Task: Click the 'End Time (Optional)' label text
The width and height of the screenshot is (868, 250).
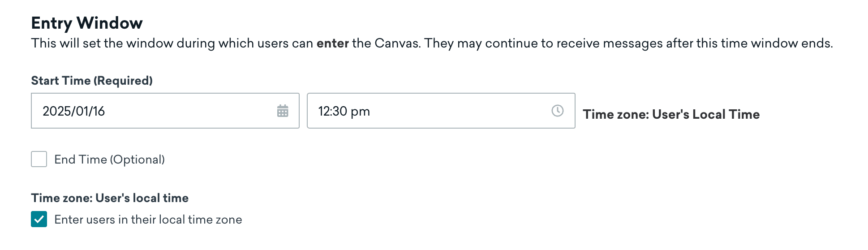Action: click(x=110, y=159)
